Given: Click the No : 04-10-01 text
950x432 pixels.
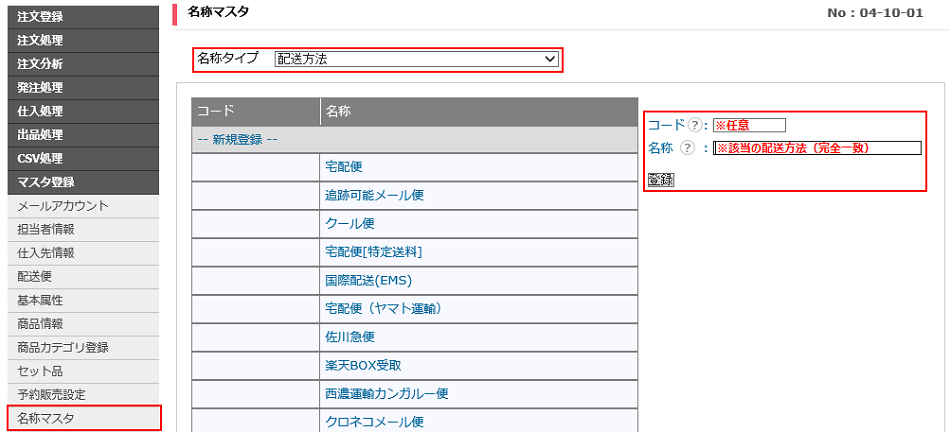Looking at the screenshot, I should point(875,13).
